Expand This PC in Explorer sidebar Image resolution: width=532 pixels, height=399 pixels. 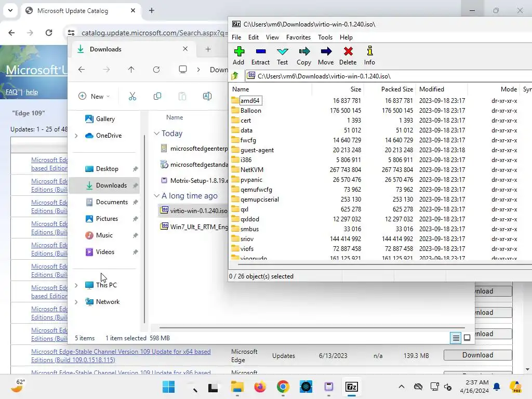point(76,285)
